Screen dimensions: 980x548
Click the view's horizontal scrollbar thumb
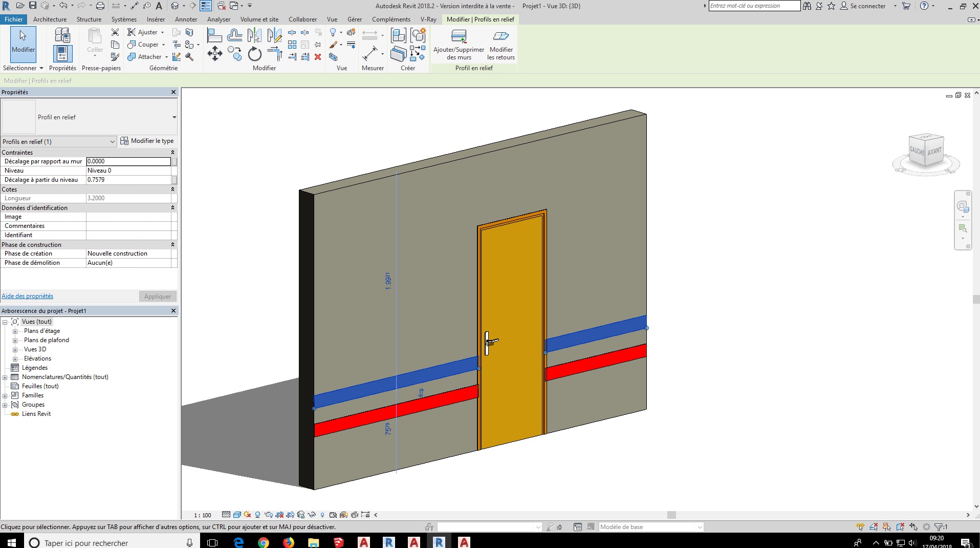pyautogui.click(x=671, y=515)
